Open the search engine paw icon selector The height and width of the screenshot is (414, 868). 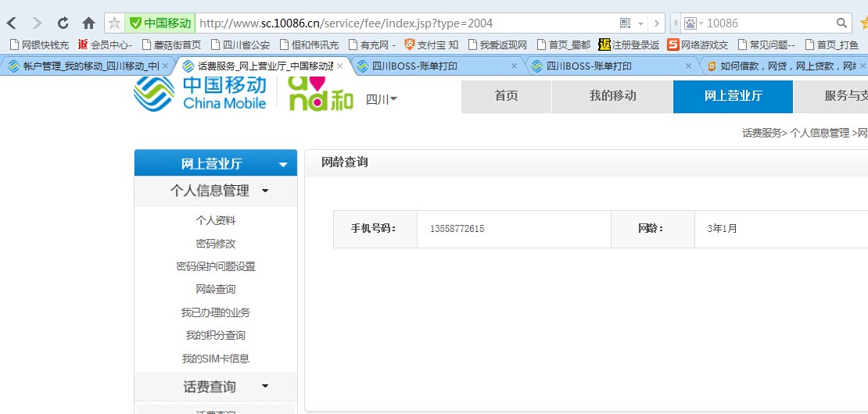pos(693,23)
